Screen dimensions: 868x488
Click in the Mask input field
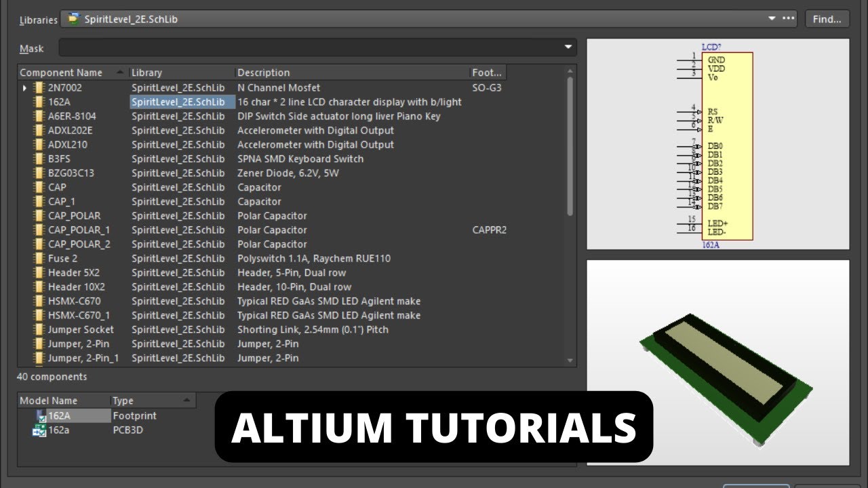[x=317, y=48]
